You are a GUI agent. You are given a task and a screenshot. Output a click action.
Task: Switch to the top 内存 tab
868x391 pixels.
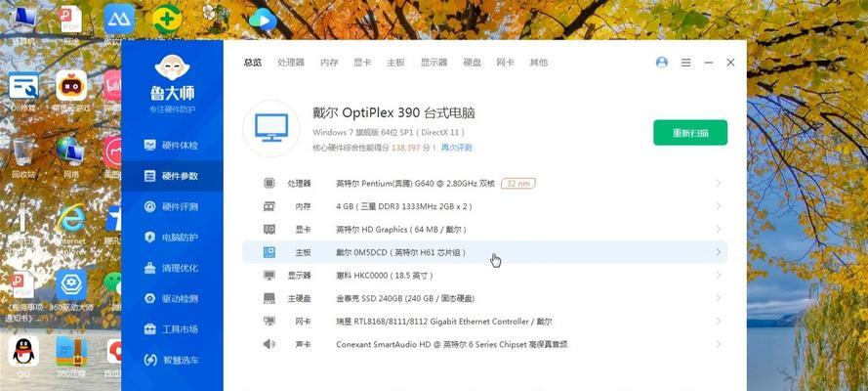pyautogui.click(x=329, y=63)
